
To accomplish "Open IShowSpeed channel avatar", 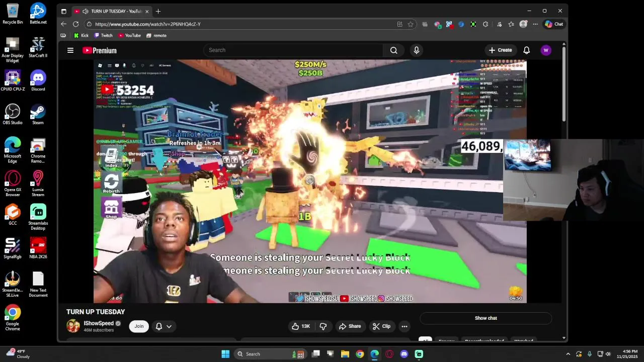I will [x=73, y=326].
